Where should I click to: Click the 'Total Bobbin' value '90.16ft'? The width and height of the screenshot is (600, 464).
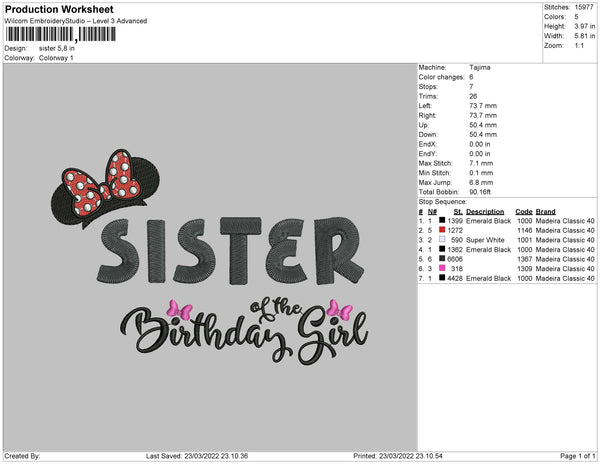click(480, 192)
